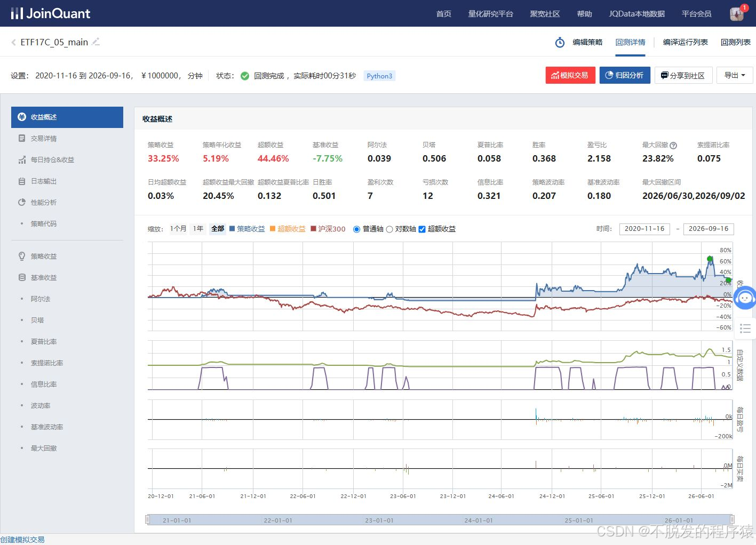Go to 首页 in the top navigation
The height and width of the screenshot is (545, 756).
coord(444,14)
